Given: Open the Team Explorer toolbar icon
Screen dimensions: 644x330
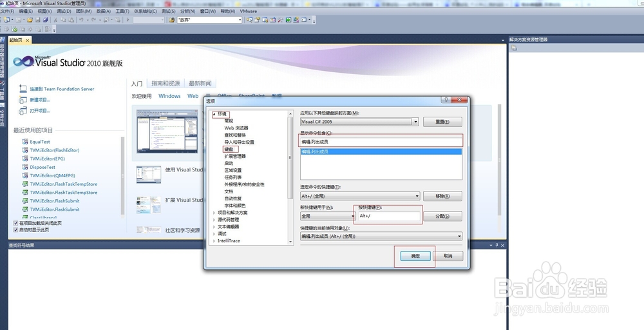Looking at the screenshot, I should [x=265, y=20].
